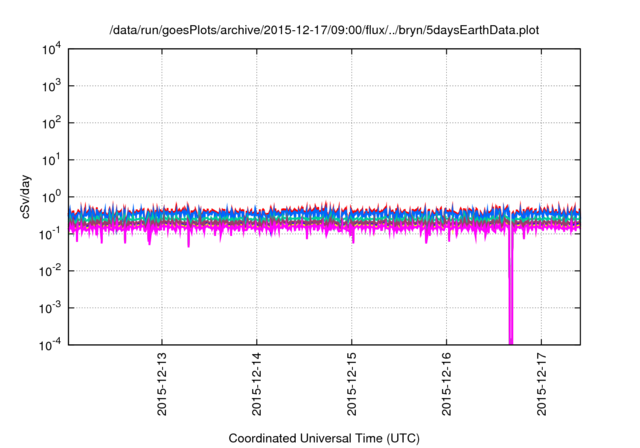Click the 2015-12-14 date label

click(x=256, y=384)
